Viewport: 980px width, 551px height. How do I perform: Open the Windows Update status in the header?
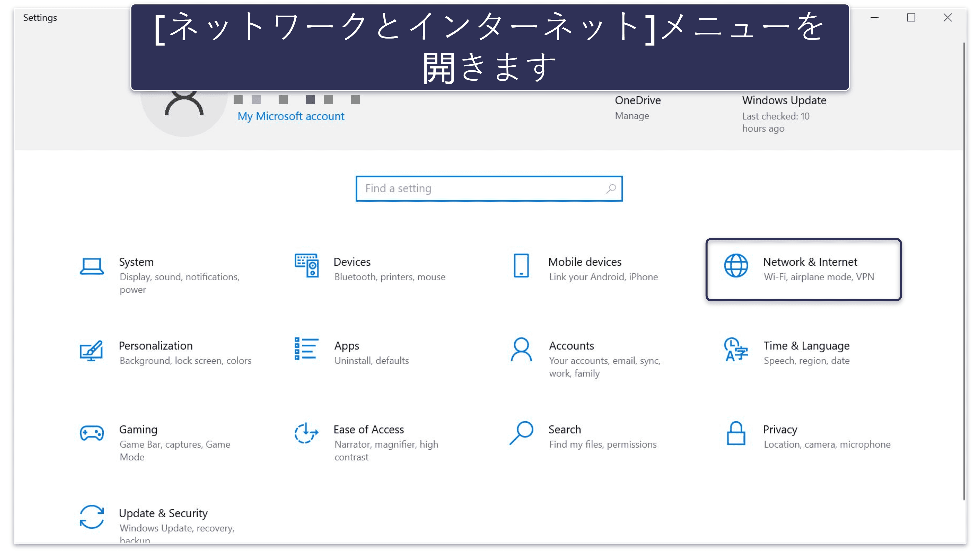click(784, 114)
